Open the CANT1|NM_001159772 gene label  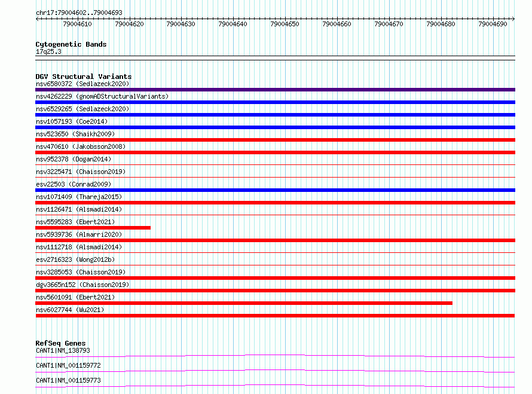click(x=68, y=365)
